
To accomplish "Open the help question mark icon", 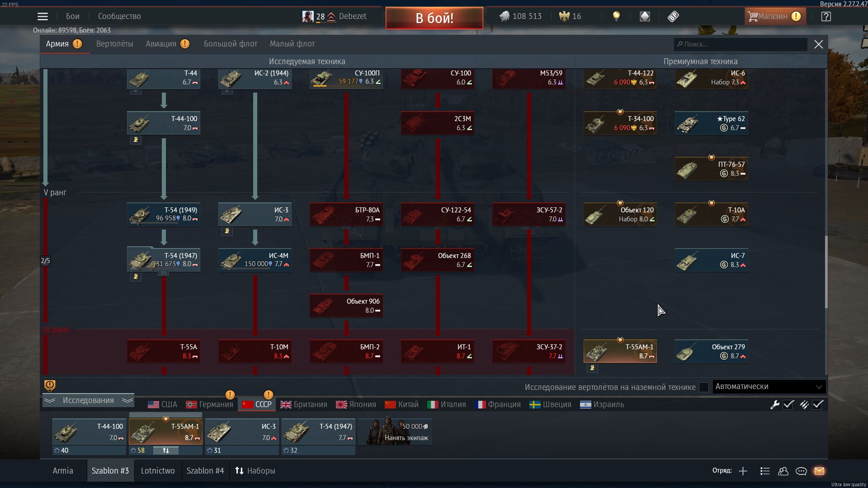I will tap(826, 17).
